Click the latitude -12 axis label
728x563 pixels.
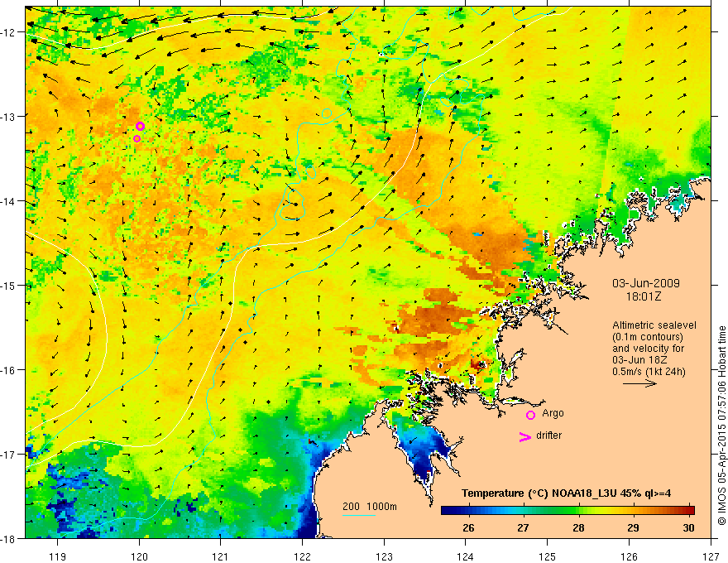tap(9, 32)
